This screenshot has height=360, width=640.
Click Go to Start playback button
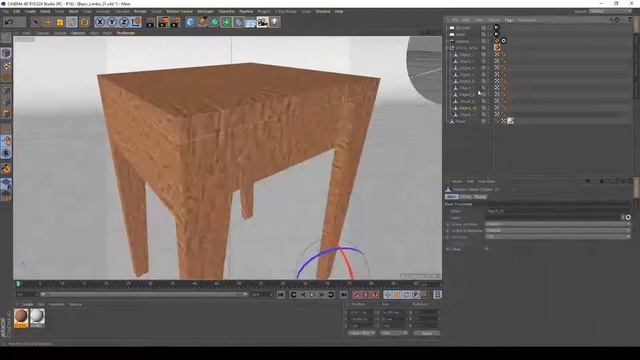[281, 295]
